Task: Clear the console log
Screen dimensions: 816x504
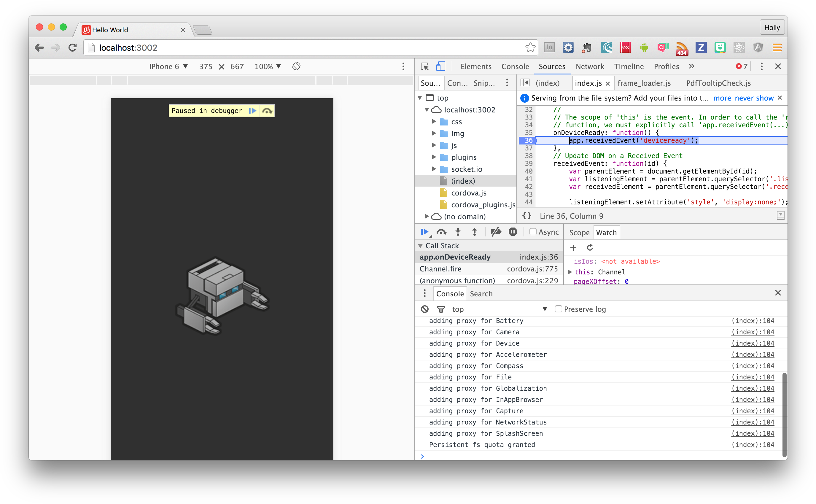Action: pyautogui.click(x=424, y=309)
